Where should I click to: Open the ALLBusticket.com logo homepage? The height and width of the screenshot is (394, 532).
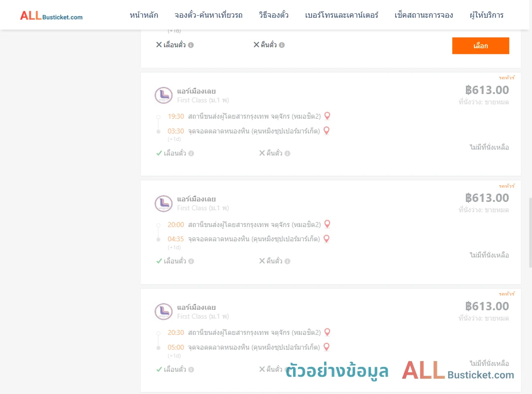click(x=51, y=16)
